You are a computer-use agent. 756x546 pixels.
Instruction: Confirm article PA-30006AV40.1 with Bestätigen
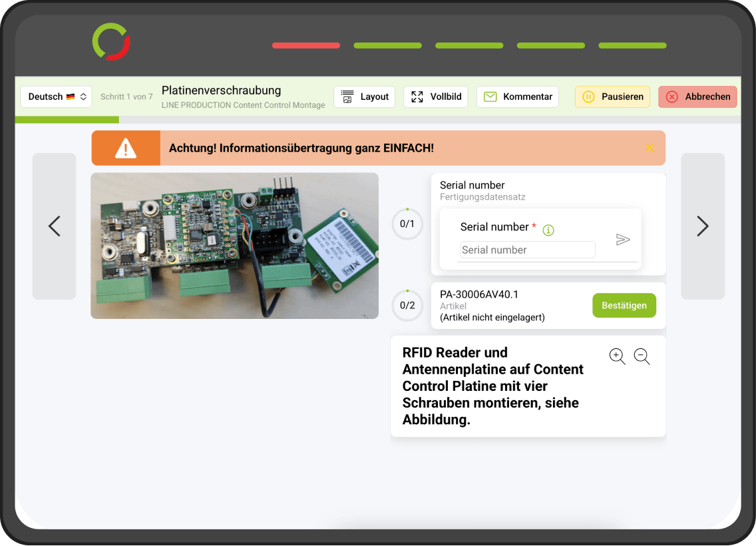pos(624,305)
